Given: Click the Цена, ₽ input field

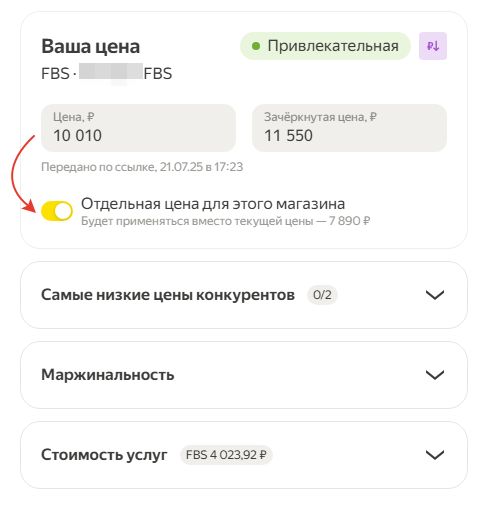Looking at the screenshot, I should tap(138, 128).
